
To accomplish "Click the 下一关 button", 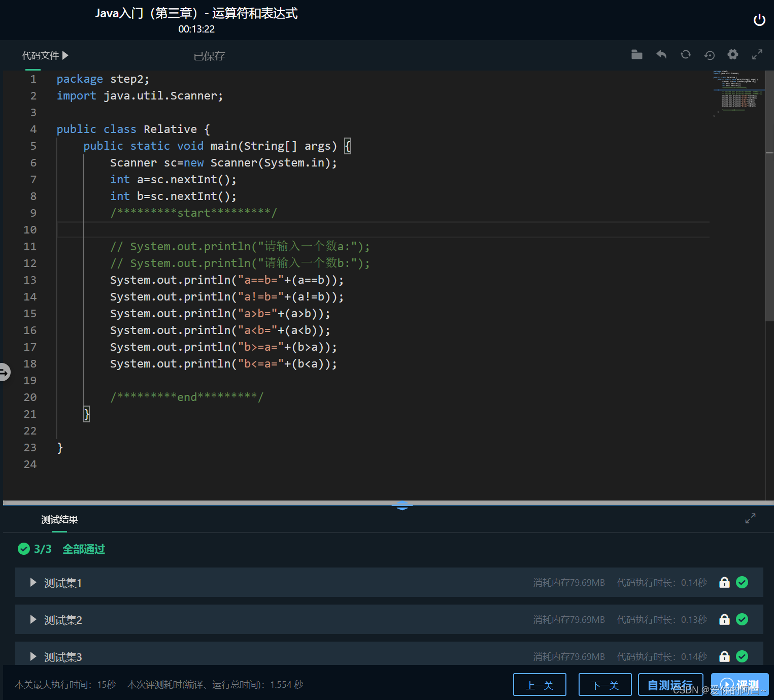I will coord(605,684).
